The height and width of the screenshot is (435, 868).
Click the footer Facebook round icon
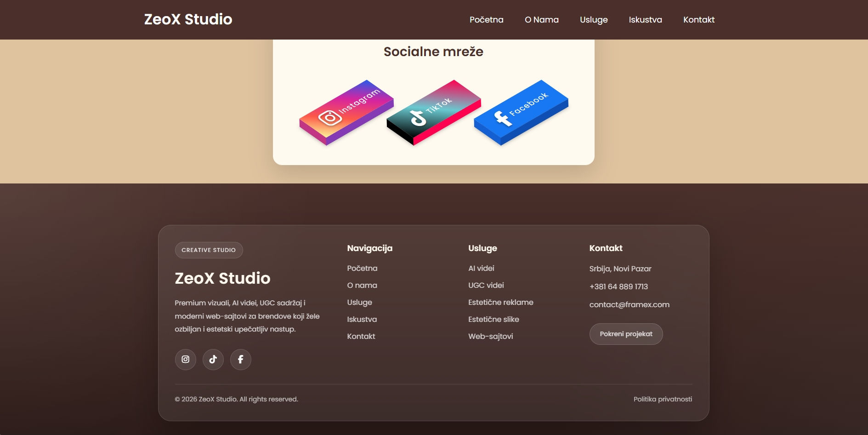click(241, 360)
